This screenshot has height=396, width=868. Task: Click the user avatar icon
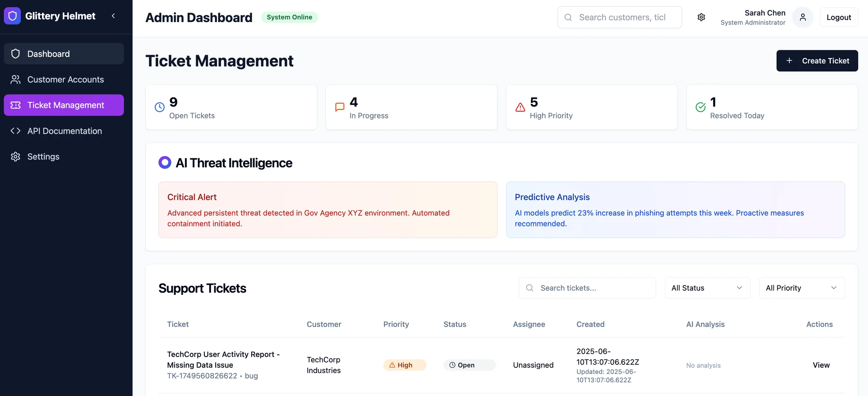tap(803, 17)
